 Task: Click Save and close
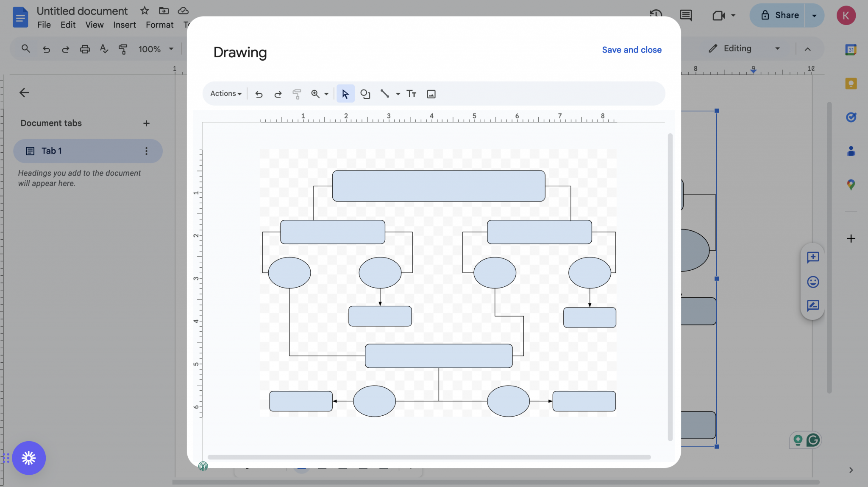(x=631, y=50)
